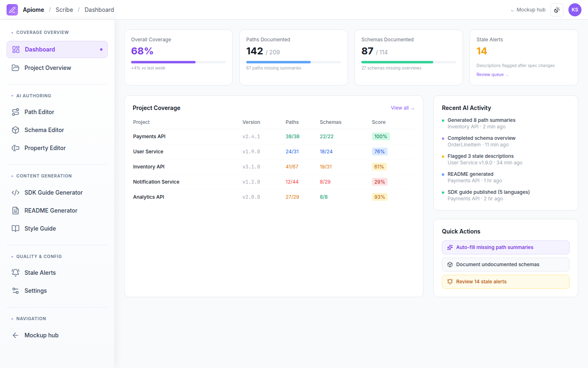Open README Generator
The height and width of the screenshot is (368, 588).
57,211
